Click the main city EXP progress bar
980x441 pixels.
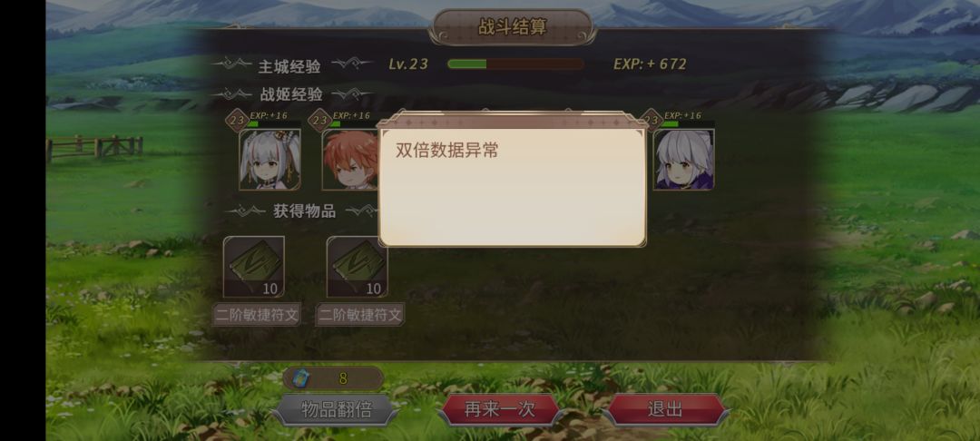pyautogui.click(x=515, y=64)
